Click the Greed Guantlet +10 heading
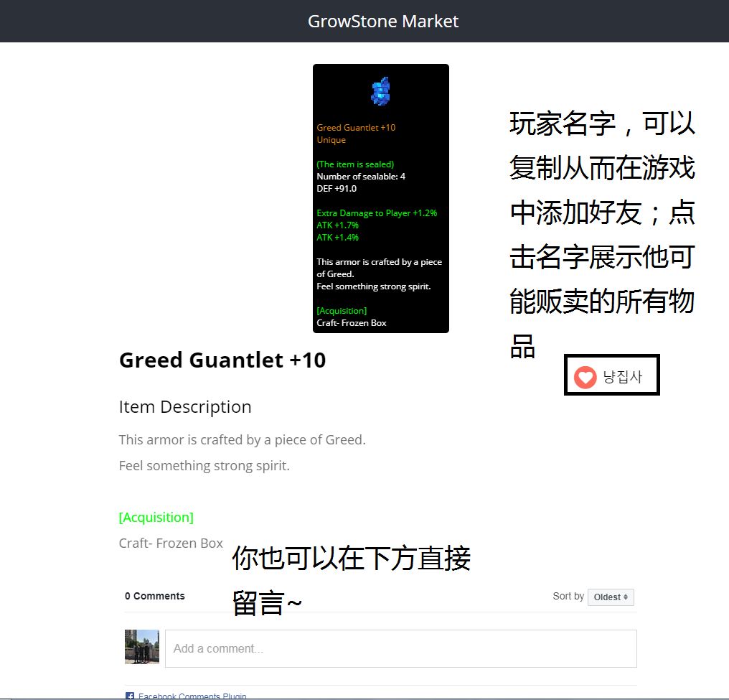 point(222,360)
